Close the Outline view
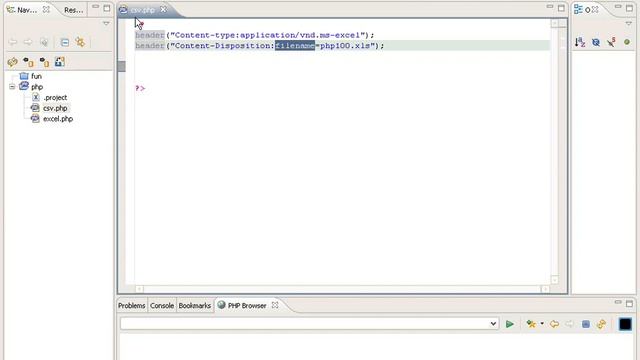 (595, 9)
